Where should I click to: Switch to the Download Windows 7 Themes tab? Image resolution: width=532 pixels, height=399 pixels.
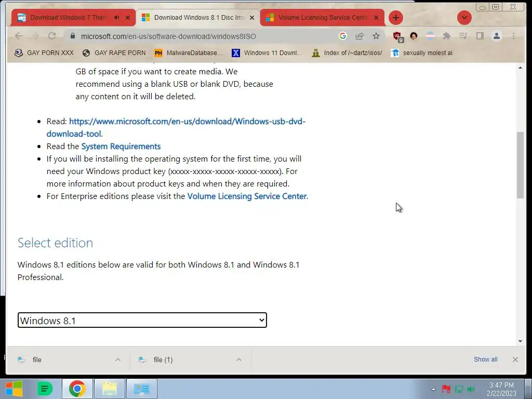[68, 17]
